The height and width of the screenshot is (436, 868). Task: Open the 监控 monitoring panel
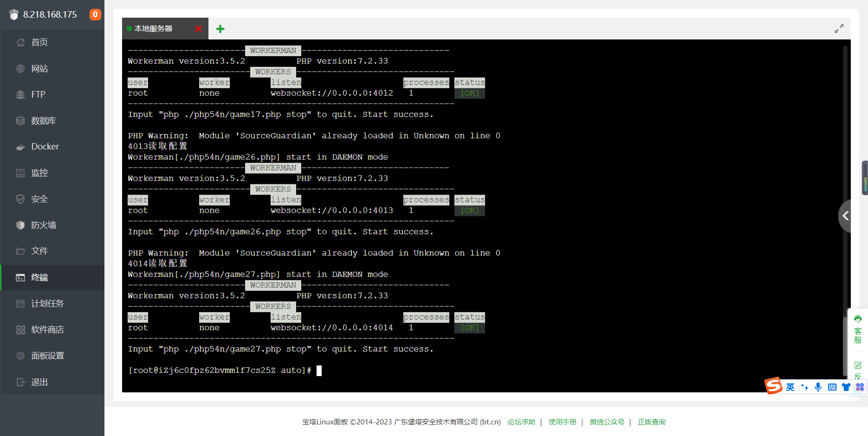39,172
